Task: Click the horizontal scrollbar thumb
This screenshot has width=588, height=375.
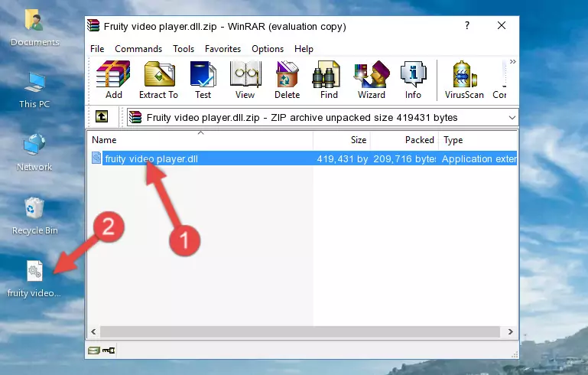Action: tap(300, 332)
